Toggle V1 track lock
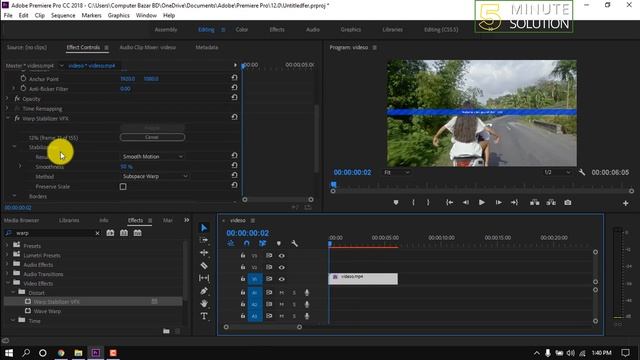The width and height of the screenshot is (640, 360). click(243, 279)
